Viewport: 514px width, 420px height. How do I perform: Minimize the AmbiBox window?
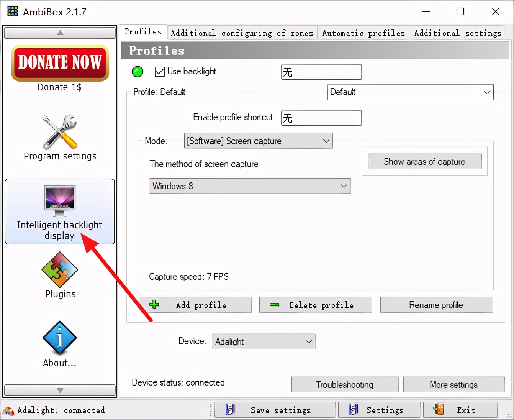426,11
